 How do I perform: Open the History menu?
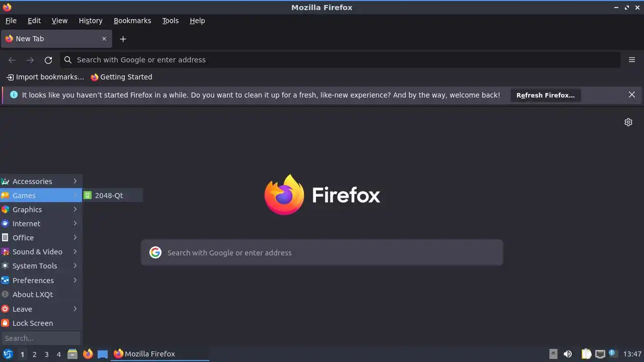tap(91, 21)
